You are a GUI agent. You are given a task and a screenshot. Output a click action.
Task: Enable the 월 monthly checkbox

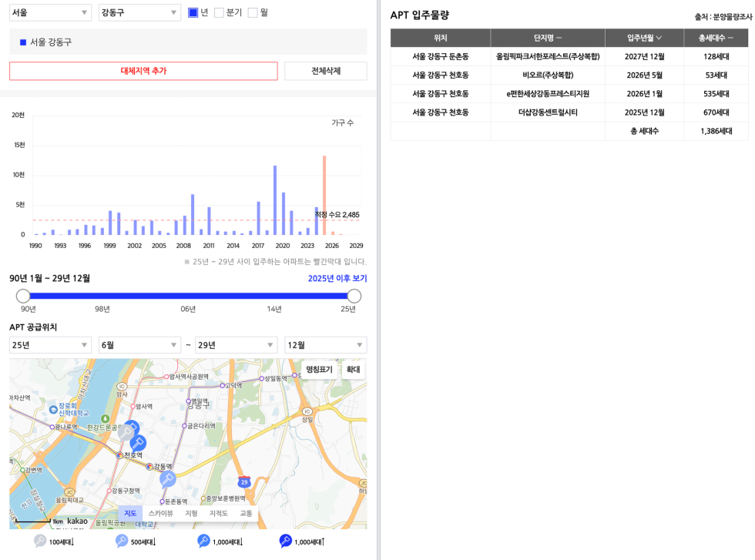(x=253, y=12)
